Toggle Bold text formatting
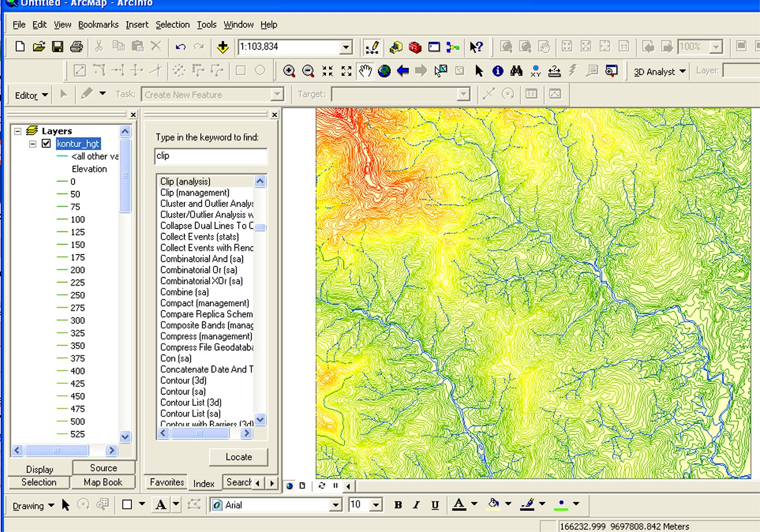Viewport: 760px width, 532px height. click(398, 505)
